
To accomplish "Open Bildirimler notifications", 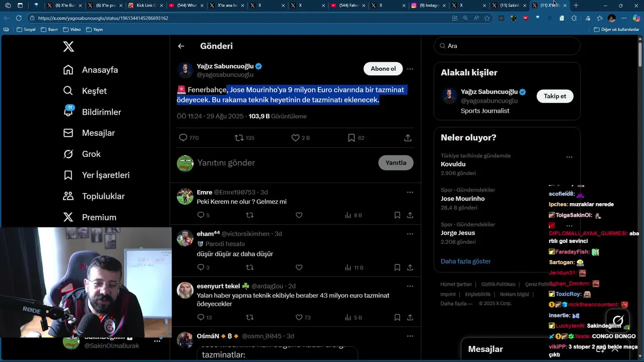I will tap(92, 112).
